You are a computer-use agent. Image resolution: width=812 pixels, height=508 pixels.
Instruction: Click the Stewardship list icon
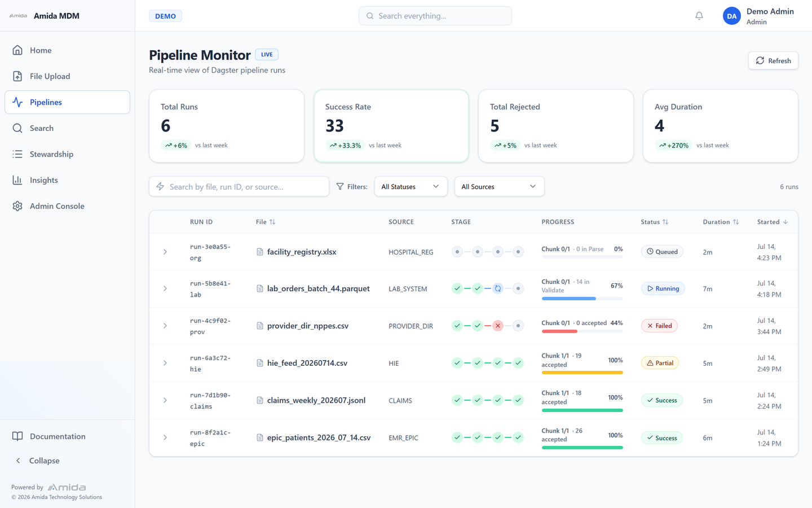(17, 154)
